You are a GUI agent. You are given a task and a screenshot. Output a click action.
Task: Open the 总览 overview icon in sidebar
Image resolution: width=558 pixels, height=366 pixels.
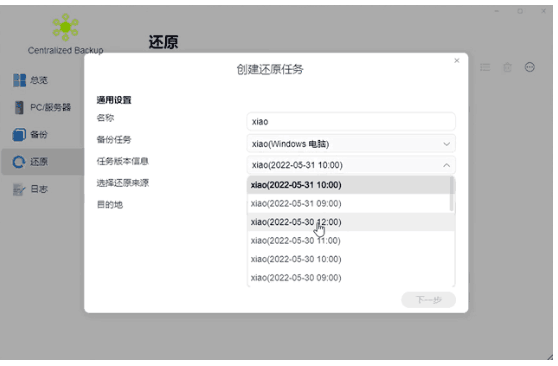[x=20, y=80]
